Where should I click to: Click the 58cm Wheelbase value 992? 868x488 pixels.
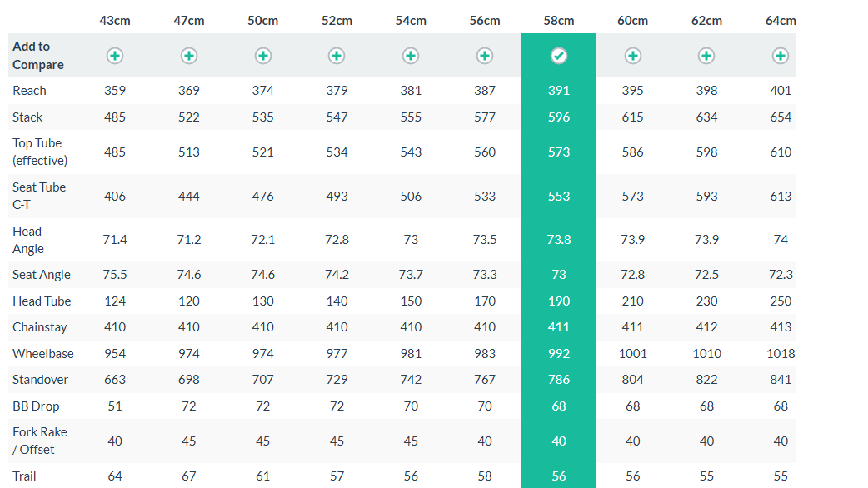559,354
